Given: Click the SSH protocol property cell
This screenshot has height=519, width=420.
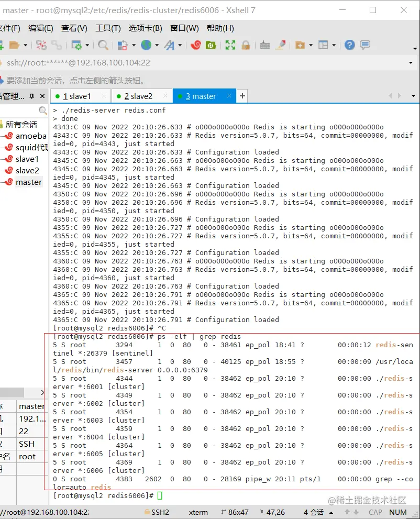Looking at the screenshot, I should tap(32, 444).
